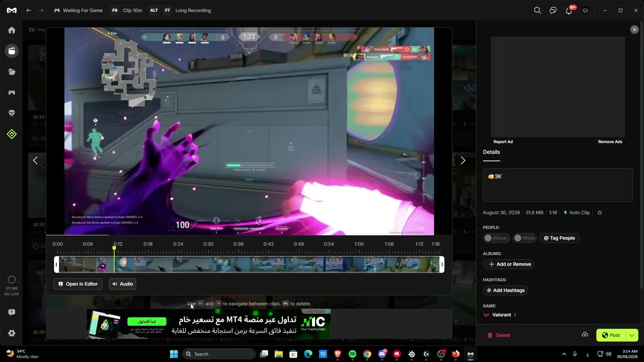Open the profile avatar in the title bar
The image size is (644, 362).
click(x=585, y=11)
